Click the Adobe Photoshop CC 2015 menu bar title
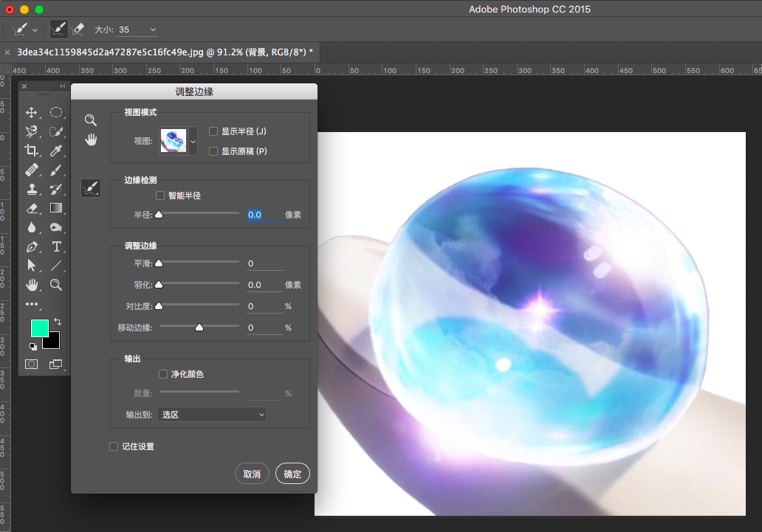 pyautogui.click(x=529, y=9)
